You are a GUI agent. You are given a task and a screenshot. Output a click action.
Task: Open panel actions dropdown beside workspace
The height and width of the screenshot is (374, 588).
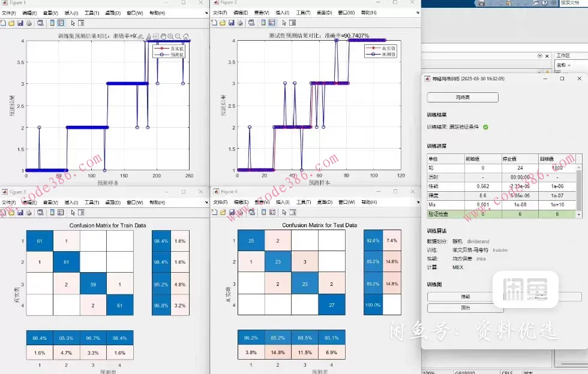[x=540, y=56]
